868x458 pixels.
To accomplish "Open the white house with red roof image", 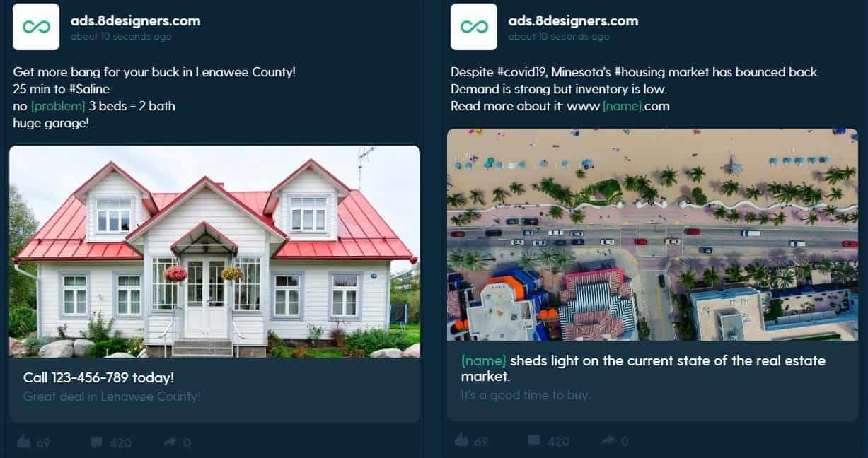I will click(214, 252).
